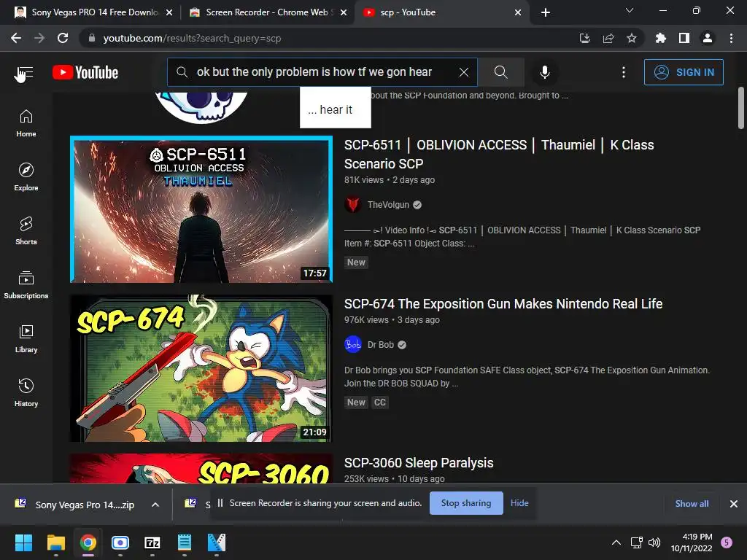Open 7-Zip from taskbar

(152, 542)
